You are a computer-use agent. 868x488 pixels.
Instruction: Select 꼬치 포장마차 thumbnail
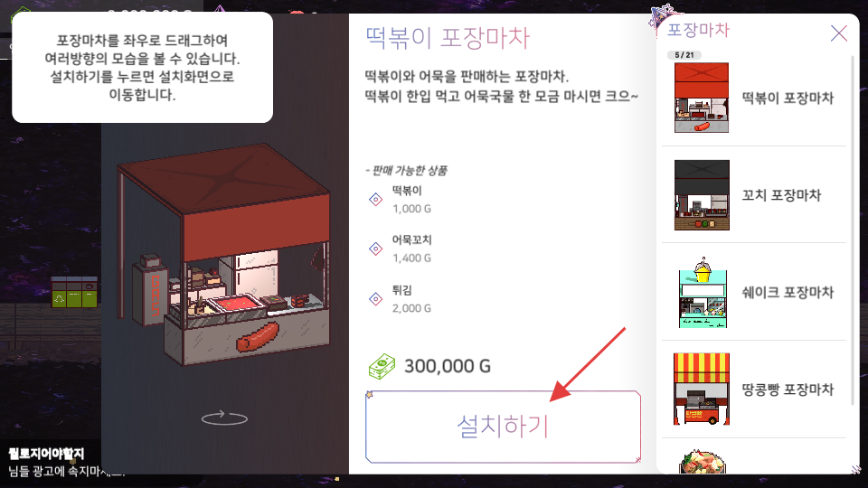point(702,195)
